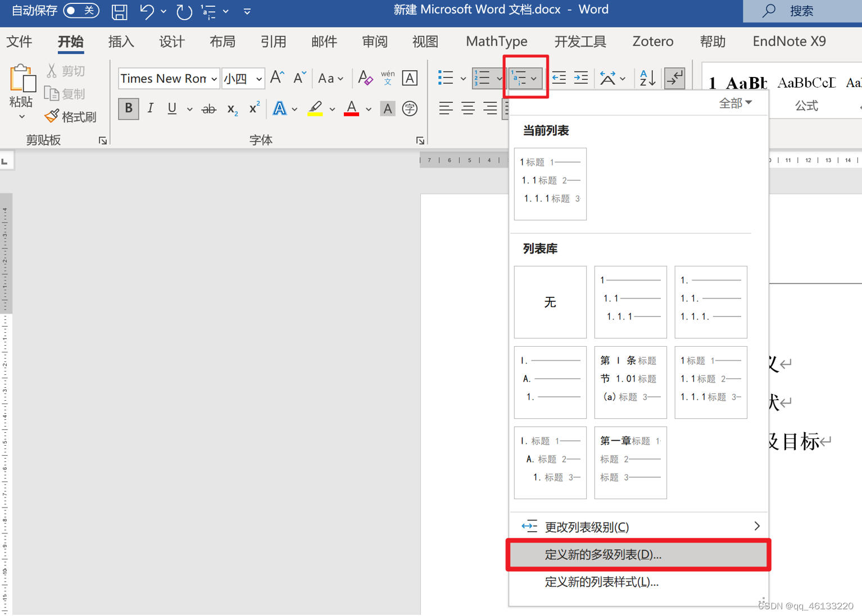Open the 全部 filter dropdown
The height and width of the screenshot is (616, 862).
point(735,103)
